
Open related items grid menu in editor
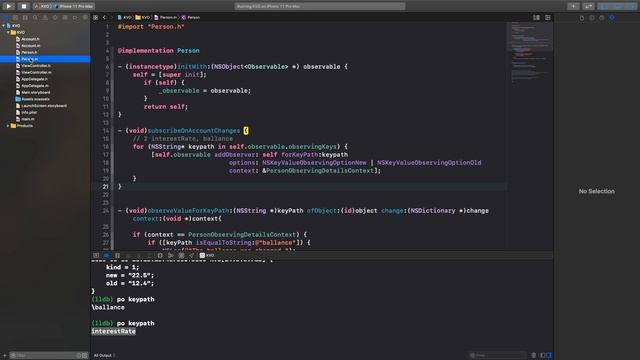96,18
